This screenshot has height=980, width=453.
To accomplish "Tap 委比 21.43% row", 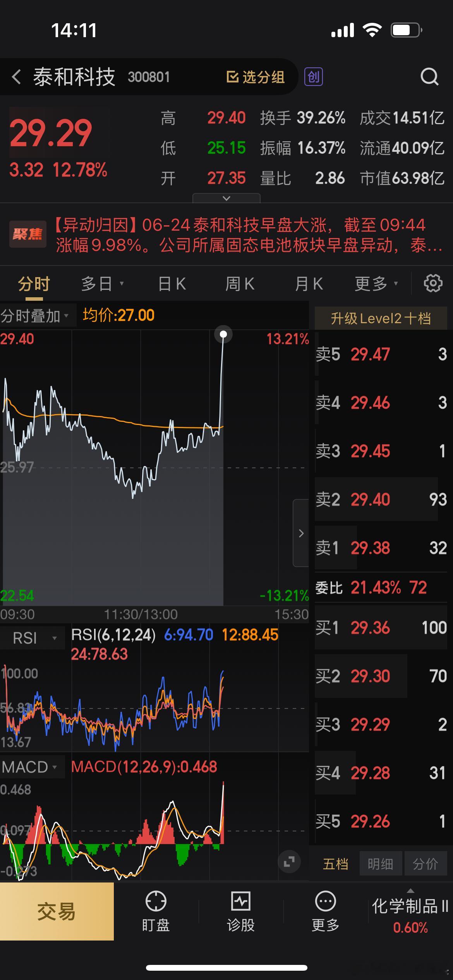I will (x=381, y=588).
